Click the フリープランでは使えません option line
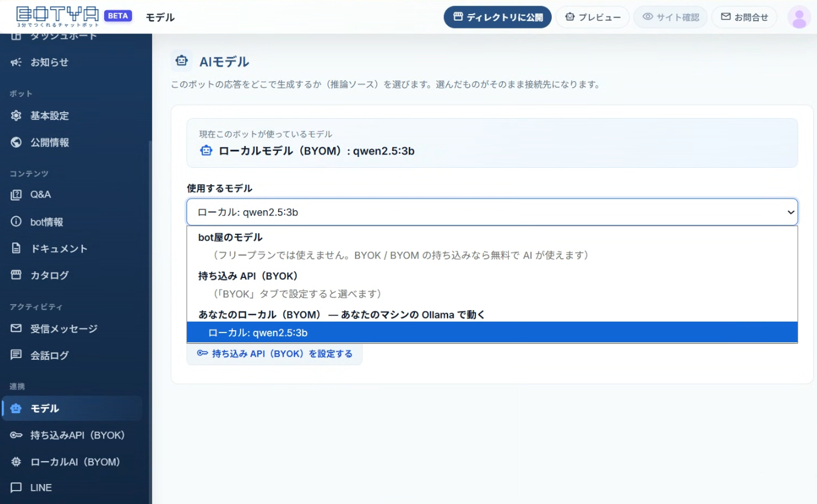817x504 pixels. [x=400, y=255]
